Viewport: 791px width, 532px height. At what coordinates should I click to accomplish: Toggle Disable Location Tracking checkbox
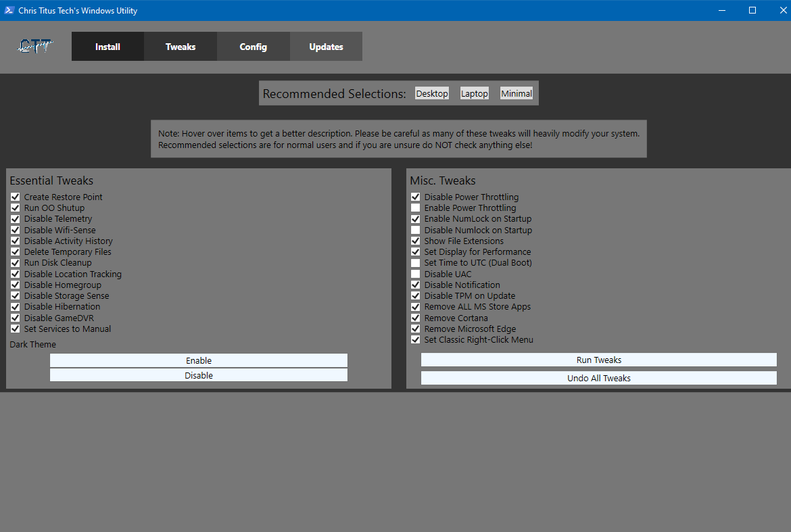(x=15, y=274)
